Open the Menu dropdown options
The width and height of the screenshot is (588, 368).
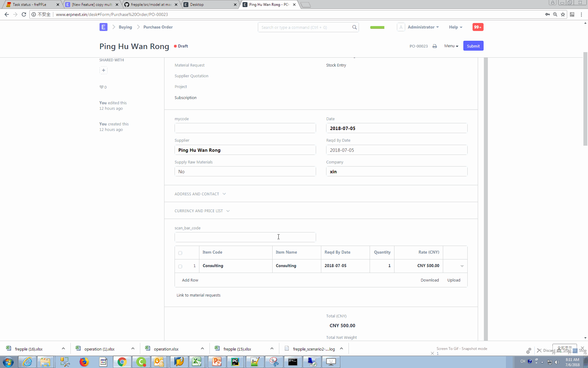[x=450, y=46]
